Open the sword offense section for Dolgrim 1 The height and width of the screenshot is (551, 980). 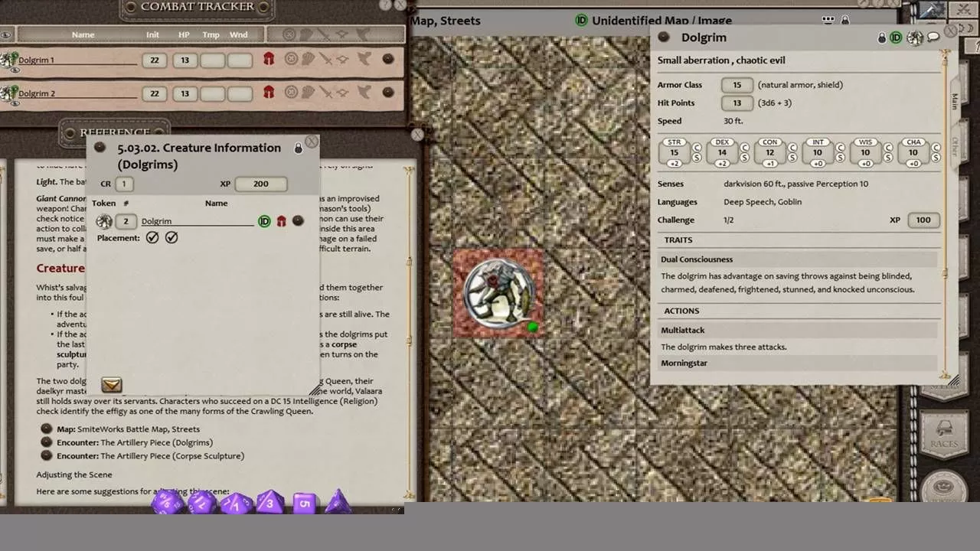click(326, 59)
